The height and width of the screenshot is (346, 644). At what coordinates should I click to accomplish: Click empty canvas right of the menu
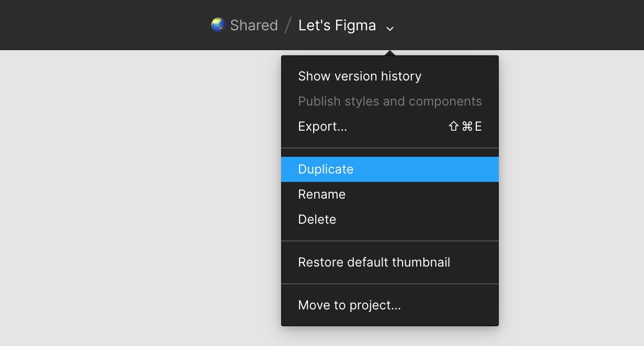tap(570, 199)
